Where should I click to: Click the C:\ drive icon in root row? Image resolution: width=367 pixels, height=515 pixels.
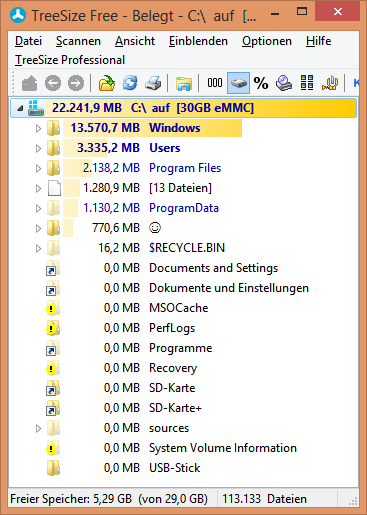coord(35,108)
